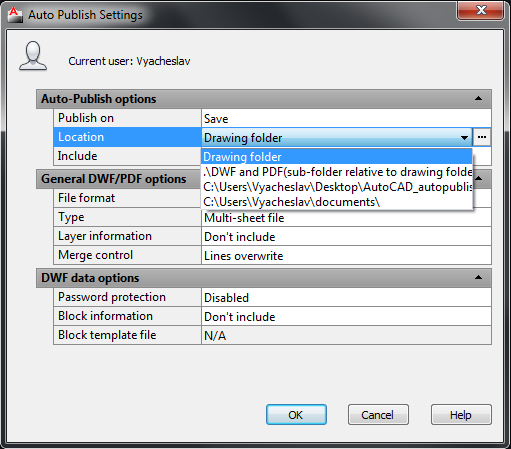
Task: Collapse the Auto-Publish options section arrow
Action: tap(478, 98)
